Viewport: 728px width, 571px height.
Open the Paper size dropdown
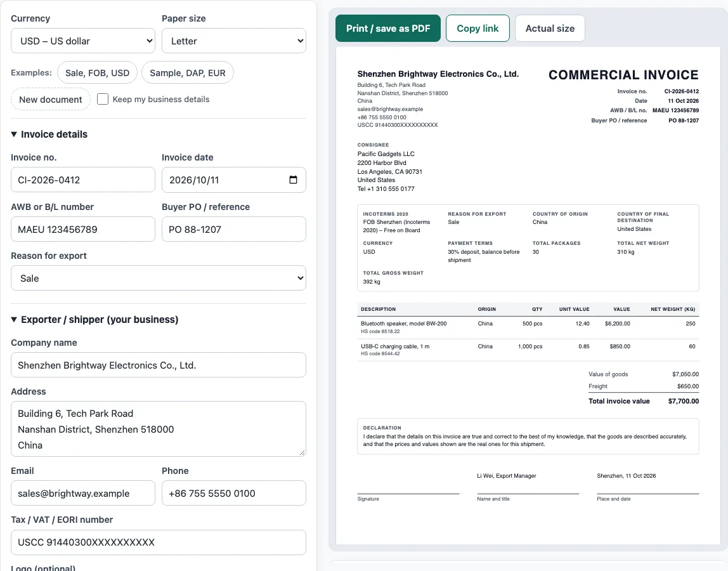[x=233, y=41]
